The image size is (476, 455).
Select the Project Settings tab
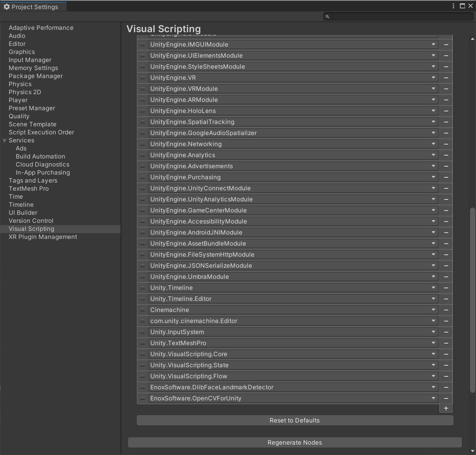(x=33, y=7)
